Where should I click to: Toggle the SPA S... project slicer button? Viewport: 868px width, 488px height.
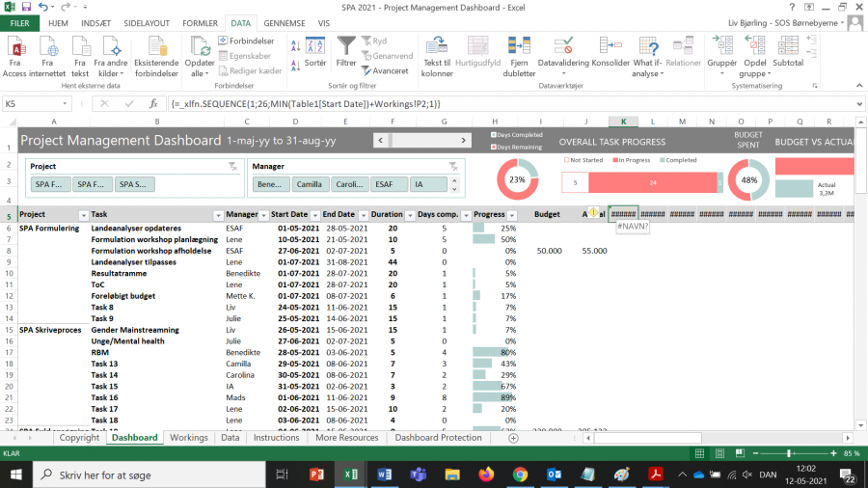pyautogui.click(x=133, y=184)
